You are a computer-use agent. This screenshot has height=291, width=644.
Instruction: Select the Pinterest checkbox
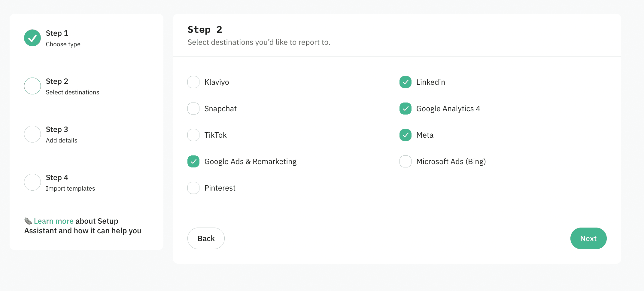click(x=193, y=188)
